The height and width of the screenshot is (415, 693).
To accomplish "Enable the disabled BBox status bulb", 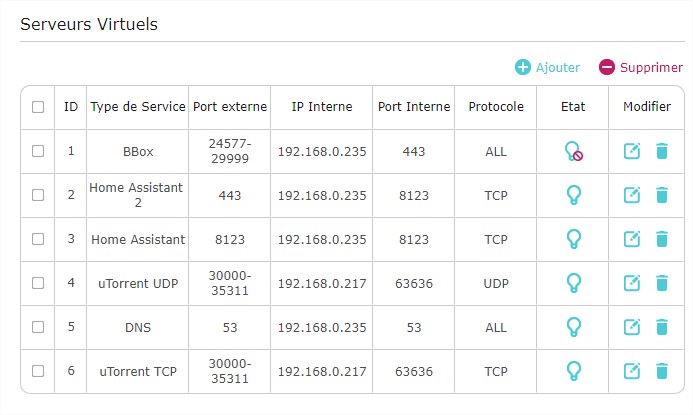I will click(x=574, y=151).
